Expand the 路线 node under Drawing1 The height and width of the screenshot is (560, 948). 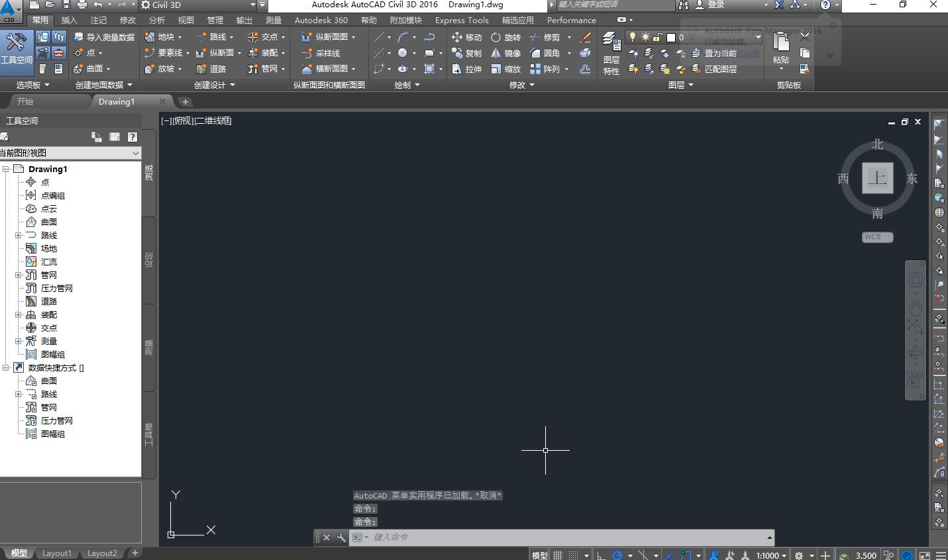point(19,235)
